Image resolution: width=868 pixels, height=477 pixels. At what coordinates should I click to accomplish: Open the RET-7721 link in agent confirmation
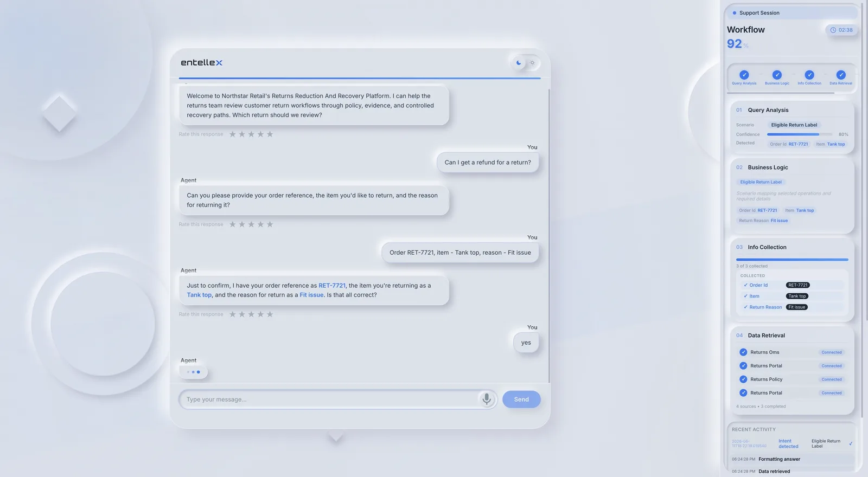click(x=332, y=286)
